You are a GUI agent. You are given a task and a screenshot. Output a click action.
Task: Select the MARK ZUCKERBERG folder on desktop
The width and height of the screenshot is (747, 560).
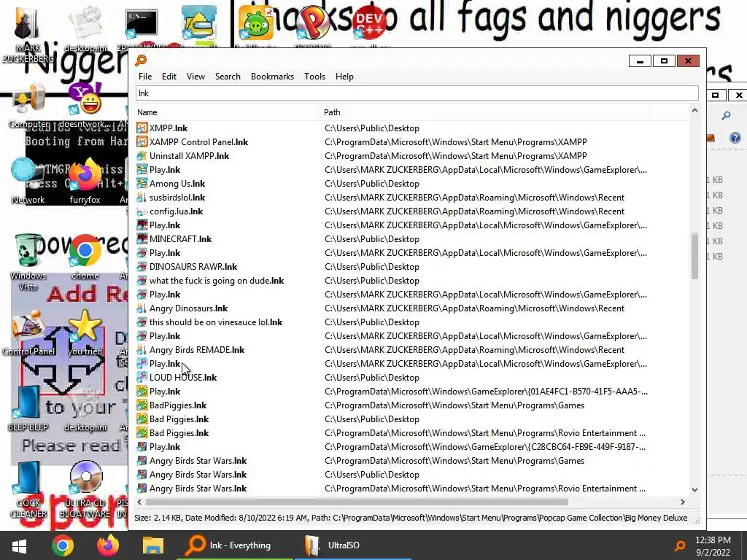28,34
